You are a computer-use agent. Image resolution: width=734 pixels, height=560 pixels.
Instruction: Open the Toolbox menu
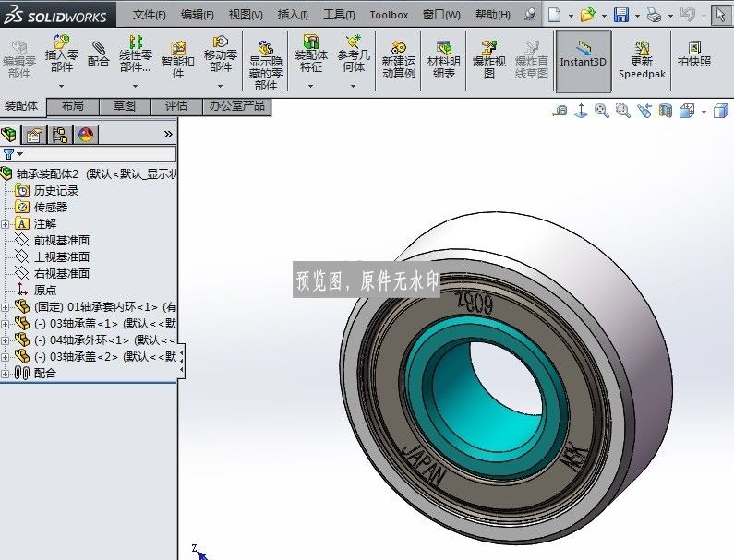tap(389, 15)
